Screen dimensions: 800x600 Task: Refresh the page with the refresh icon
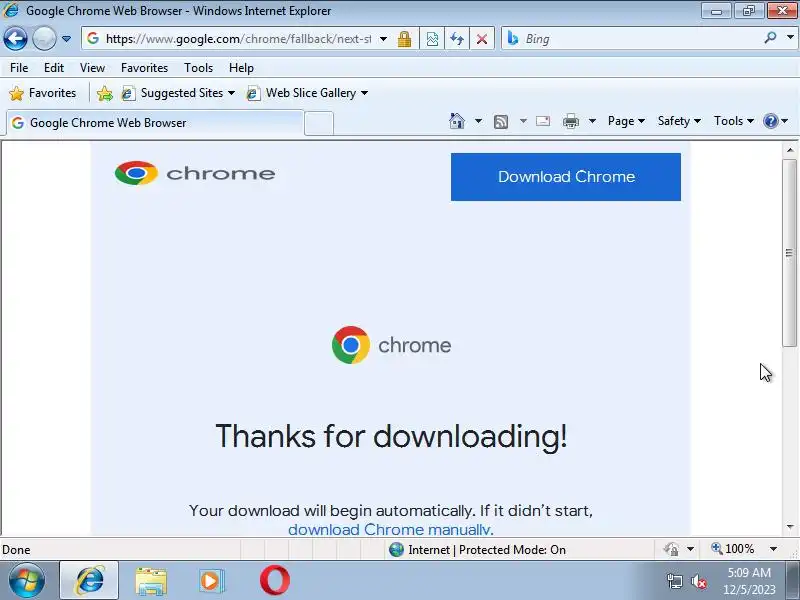pyautogui.click(x=457, y=39)
